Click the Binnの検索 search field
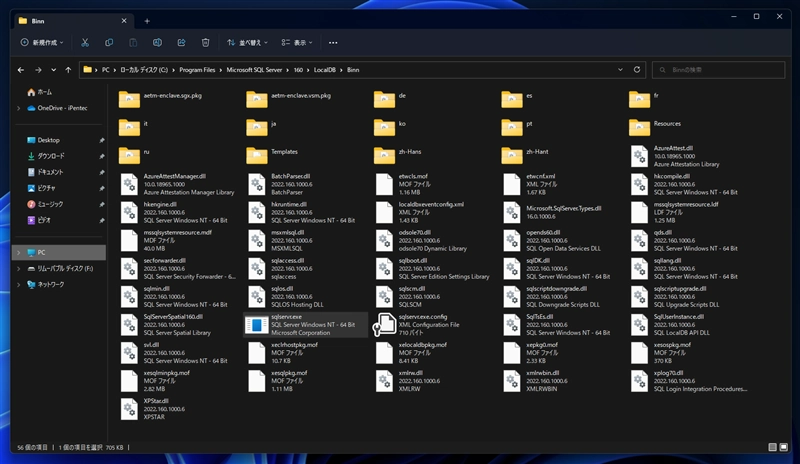Viewport: 800px width, 464px height. 718,70
